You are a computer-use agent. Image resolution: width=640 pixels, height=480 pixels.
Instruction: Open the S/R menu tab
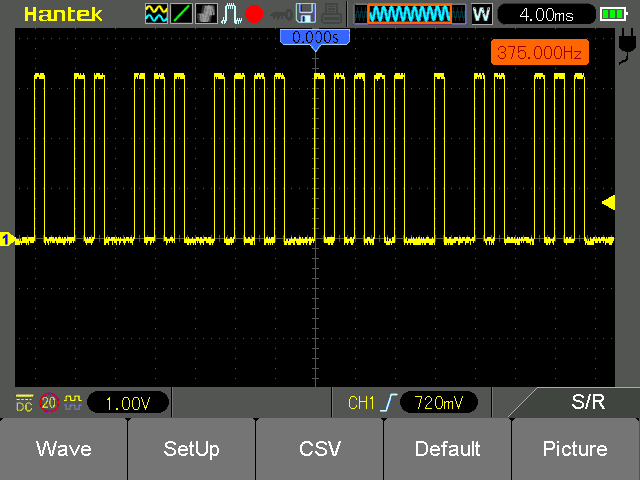588,402
